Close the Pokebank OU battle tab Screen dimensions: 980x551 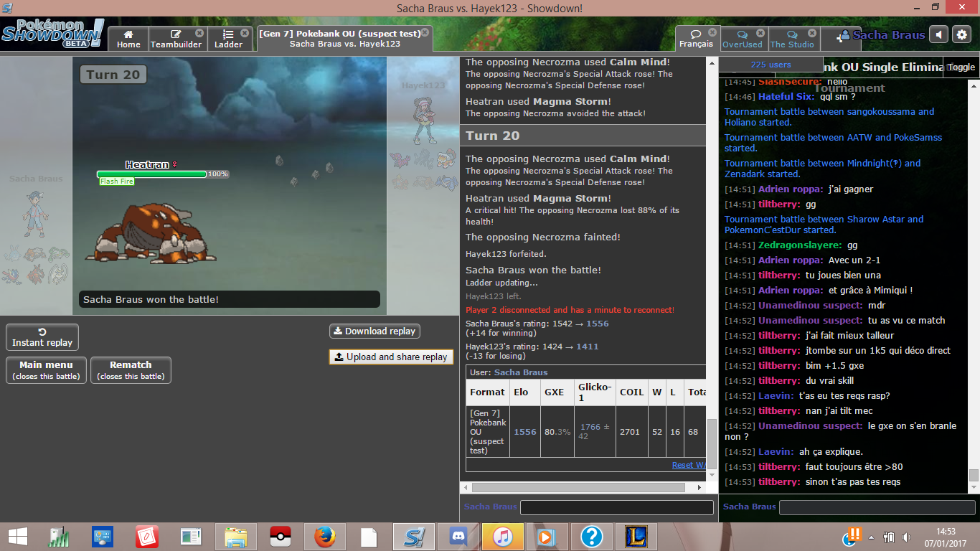coord(425,33)
